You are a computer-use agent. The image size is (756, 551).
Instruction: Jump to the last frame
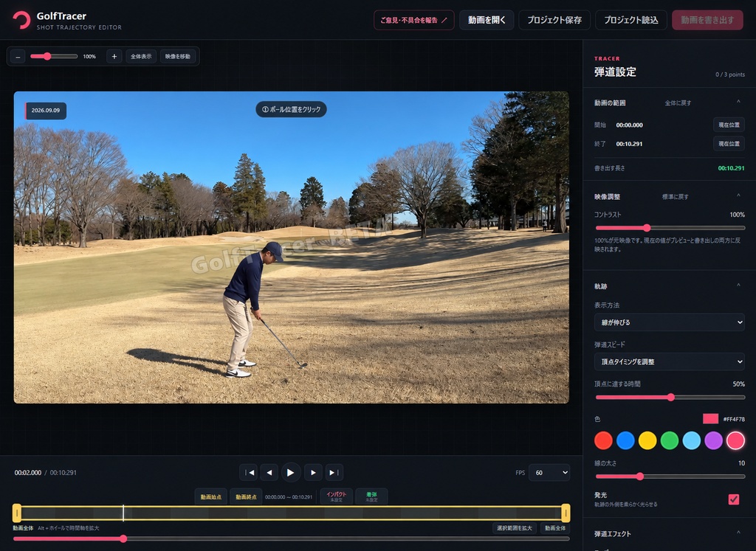pyautogui.click(x=334, y=473)
